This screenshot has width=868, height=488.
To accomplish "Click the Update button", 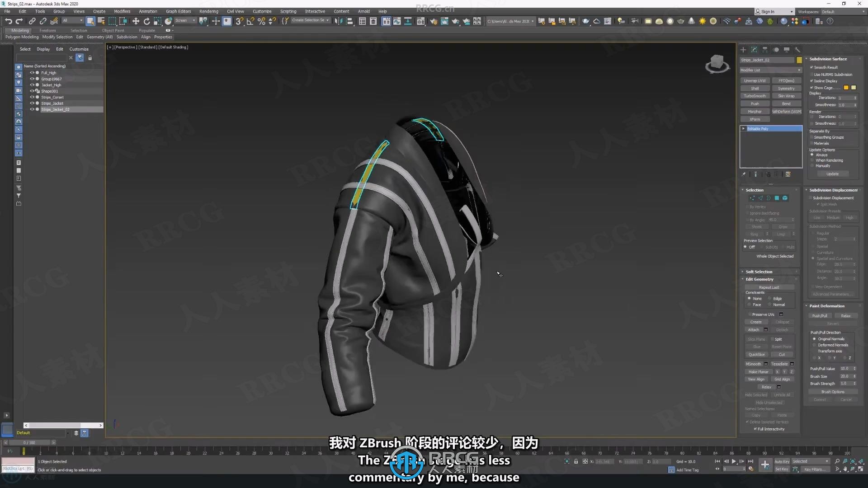I will pos(833,174).
